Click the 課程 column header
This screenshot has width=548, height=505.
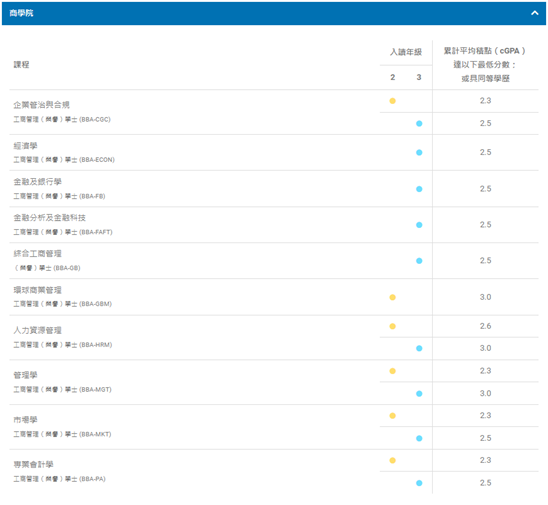click(x=21, y=65)
